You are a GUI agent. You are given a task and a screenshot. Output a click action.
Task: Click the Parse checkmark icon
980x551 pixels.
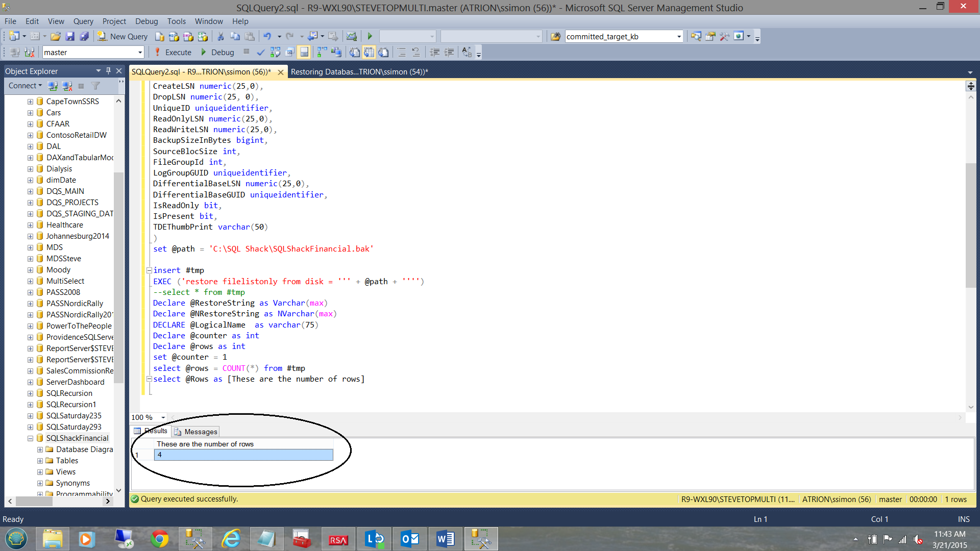261,52
